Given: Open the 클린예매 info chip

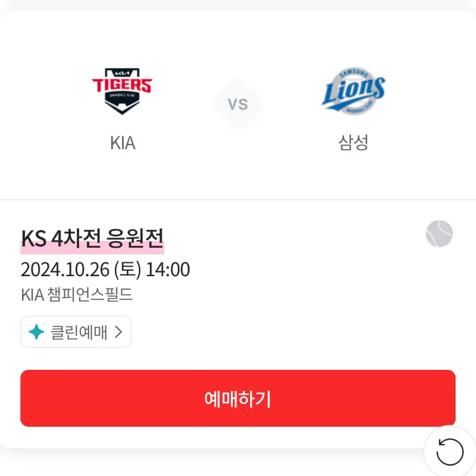Looking at the screenshot, I should [x=76, y=332].
